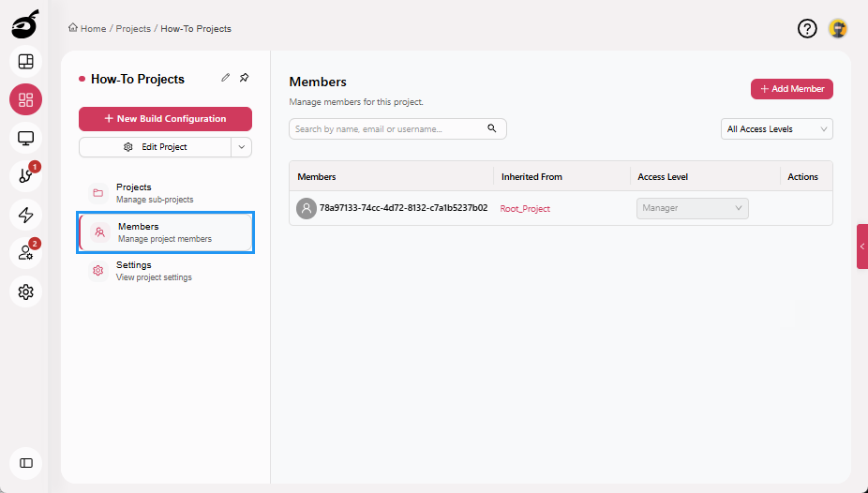Open the monitor (agents) icon in sidebar
Viewport: 868px width, 493px height.
point(26,138)
